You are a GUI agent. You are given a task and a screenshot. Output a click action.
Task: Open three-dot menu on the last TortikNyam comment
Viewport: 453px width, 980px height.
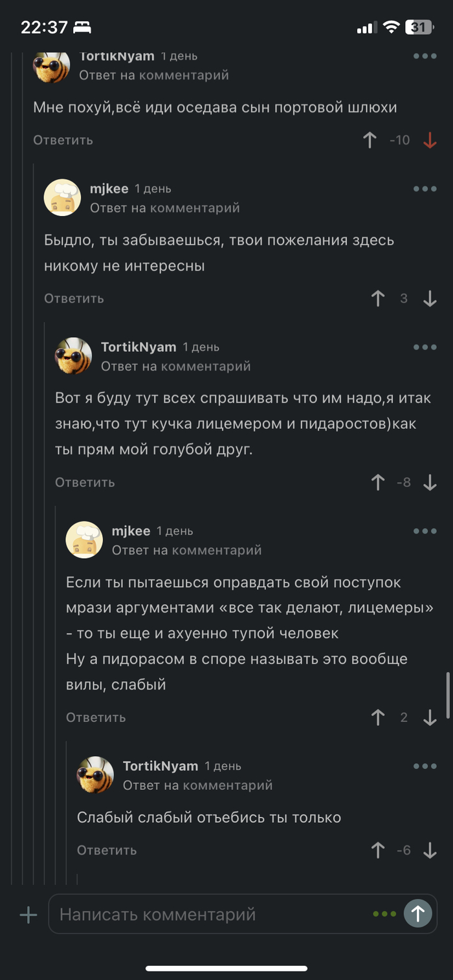coord(425,766)
